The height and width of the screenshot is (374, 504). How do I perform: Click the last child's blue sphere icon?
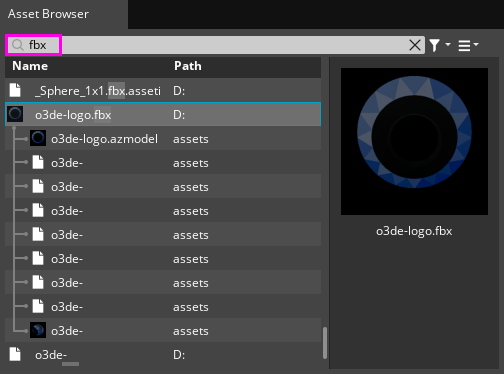38,330
